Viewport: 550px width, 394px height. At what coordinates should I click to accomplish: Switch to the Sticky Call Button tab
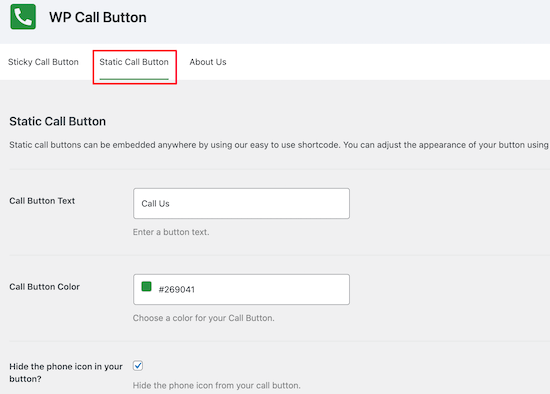[x=43, y=62]
